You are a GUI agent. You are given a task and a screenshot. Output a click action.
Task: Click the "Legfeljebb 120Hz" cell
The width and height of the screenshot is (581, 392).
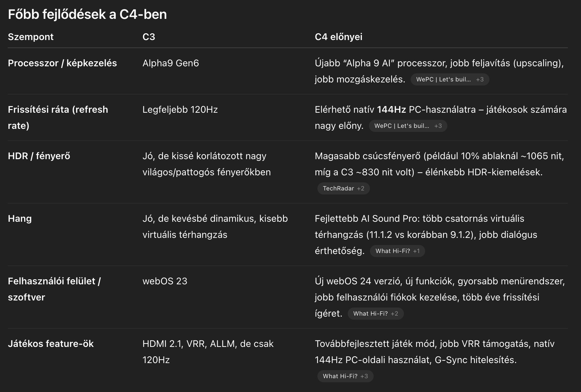point(180,109)
